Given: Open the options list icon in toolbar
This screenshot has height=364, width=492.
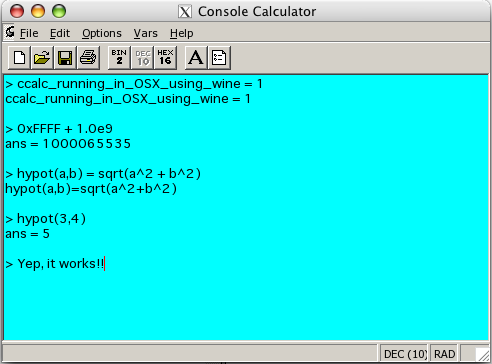Looking at the screenshot, I should click(219, 58).
